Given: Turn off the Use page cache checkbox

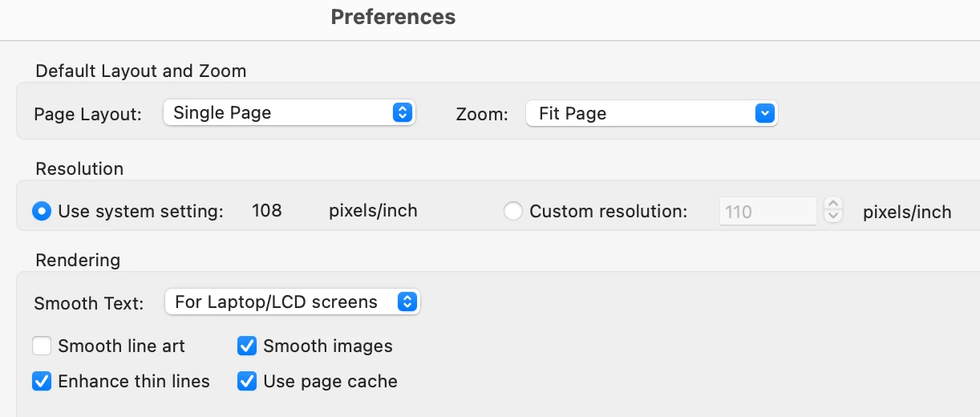Looking at the screenshot, I should (x=247, y=382).
